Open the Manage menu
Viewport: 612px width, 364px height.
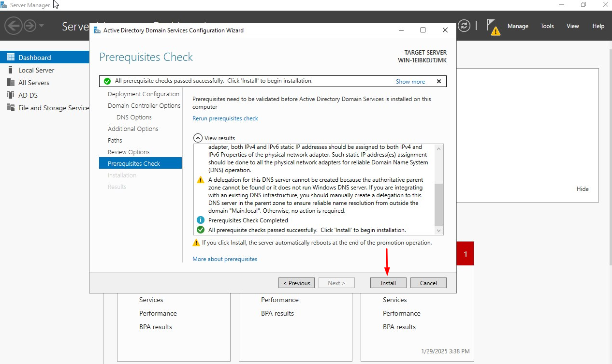click(x=518, y=26)
